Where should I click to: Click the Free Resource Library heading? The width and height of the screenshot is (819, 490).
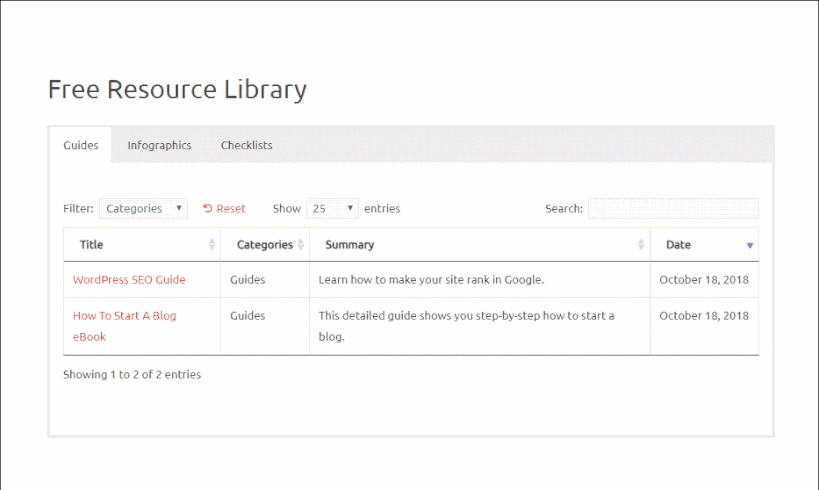tap(177, 89)
